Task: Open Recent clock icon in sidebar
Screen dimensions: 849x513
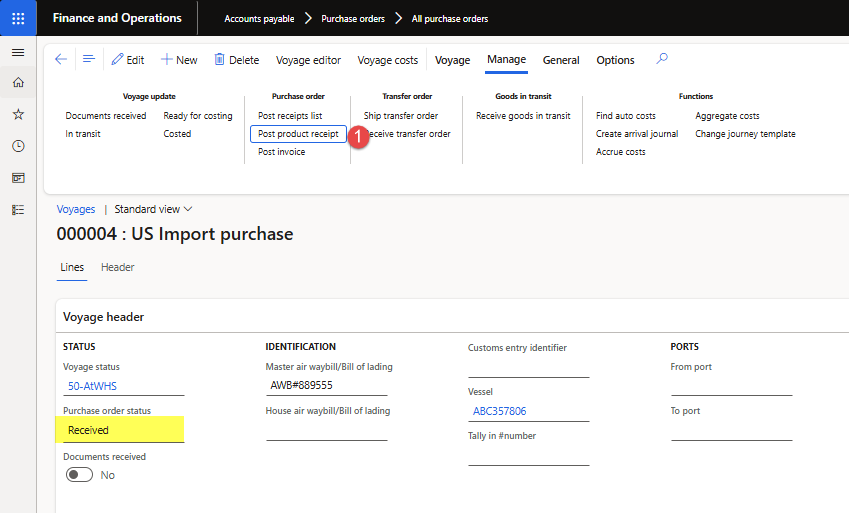Action: (18, 146)
